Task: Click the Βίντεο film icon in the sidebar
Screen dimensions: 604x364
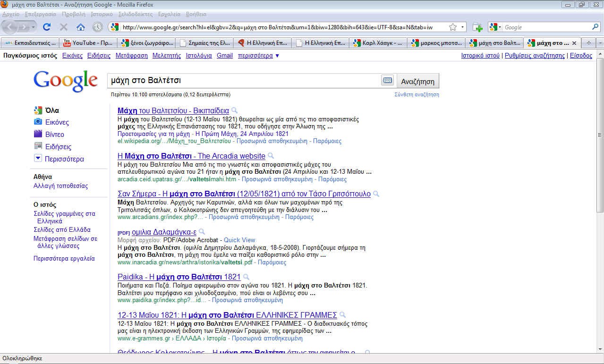Action: point(38,134)
